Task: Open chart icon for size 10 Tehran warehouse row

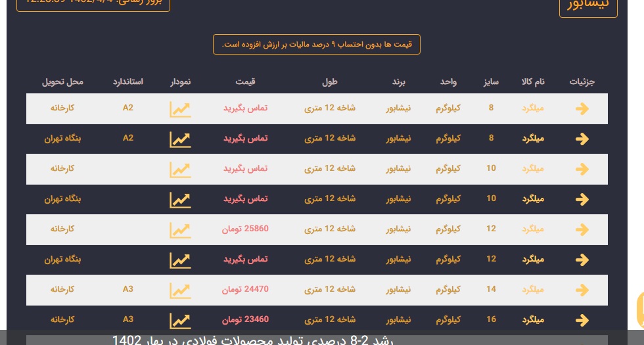Action: coord(180,199)
